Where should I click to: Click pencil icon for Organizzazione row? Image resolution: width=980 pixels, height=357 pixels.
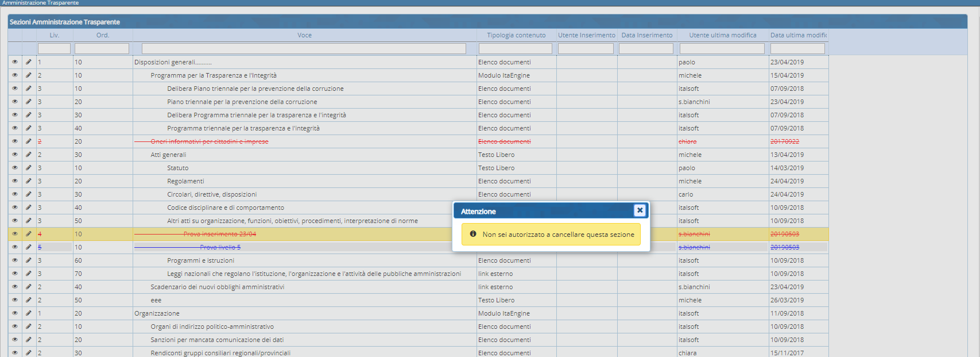tap(29, 313)
